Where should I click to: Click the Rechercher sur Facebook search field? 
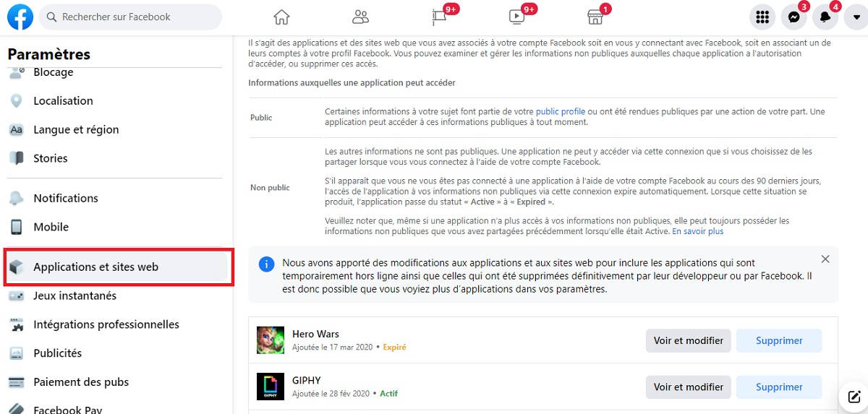(x=130, y=17)
